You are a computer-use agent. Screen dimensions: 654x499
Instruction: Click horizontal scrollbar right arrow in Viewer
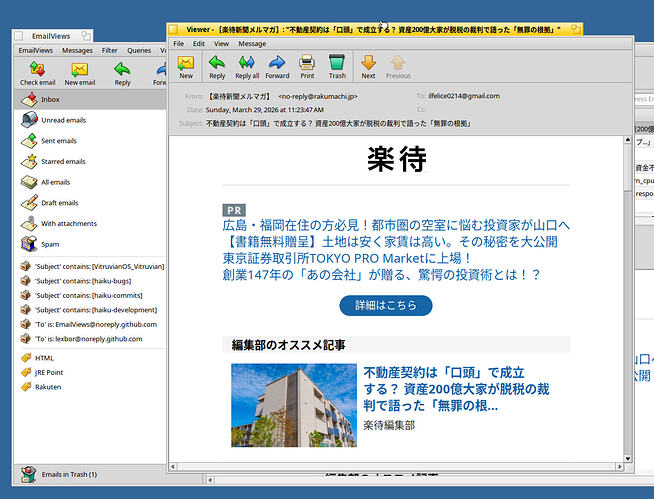[620, 466]
